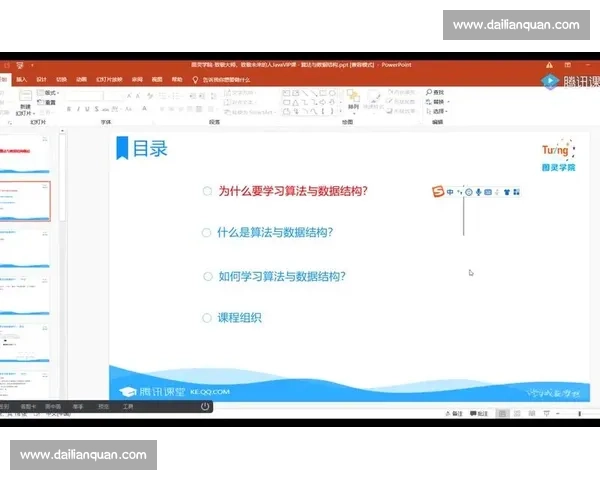Click the font name box

pos(84,96)
